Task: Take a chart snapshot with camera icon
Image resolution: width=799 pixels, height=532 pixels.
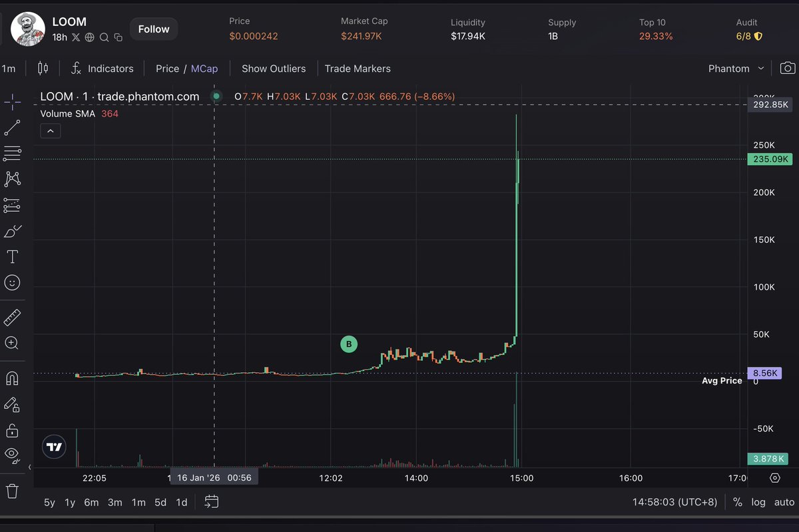Action: tap(787, 68)
